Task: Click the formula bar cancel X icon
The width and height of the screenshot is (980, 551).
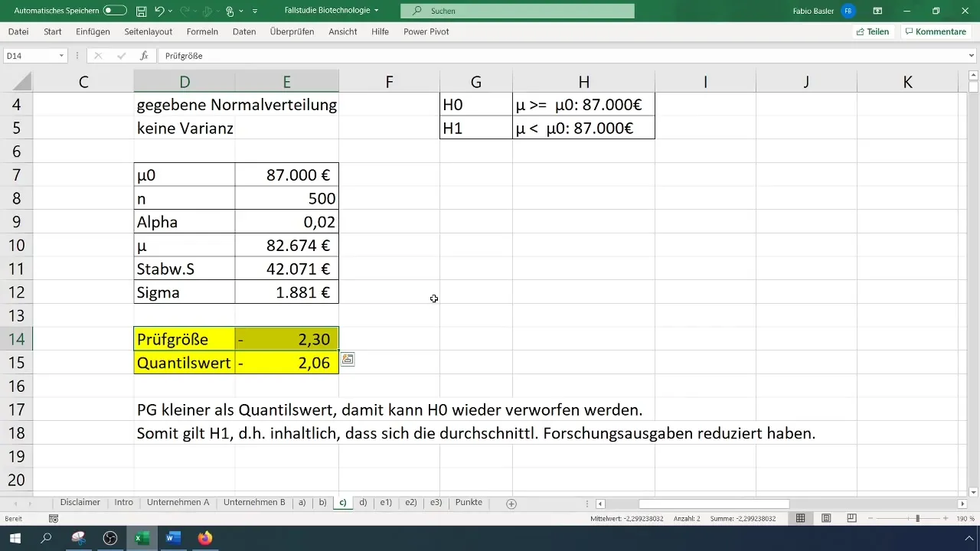Action: click(x=98, y=56)
